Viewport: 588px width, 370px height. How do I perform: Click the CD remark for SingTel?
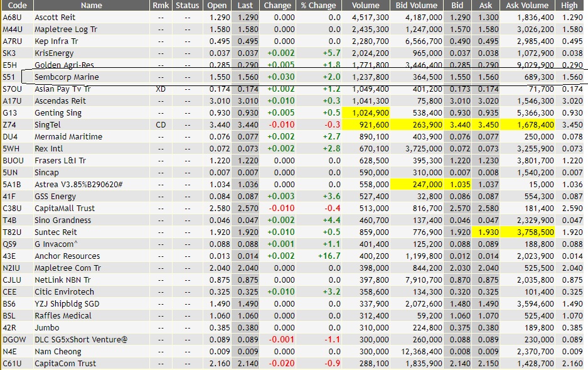(x=161, y=124)
